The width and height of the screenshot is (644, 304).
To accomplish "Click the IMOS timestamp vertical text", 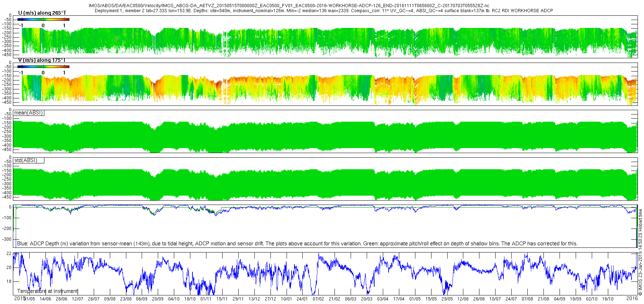I will tap(640, 252).
